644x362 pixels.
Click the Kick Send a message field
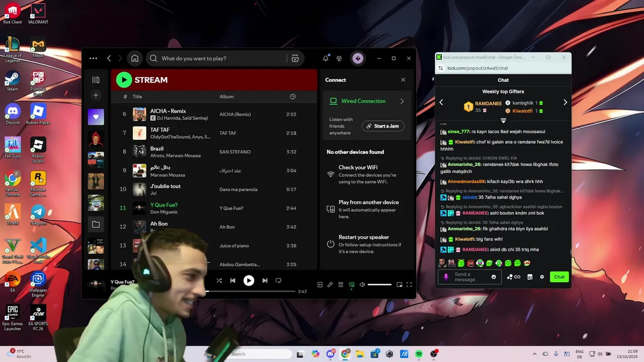470,277
